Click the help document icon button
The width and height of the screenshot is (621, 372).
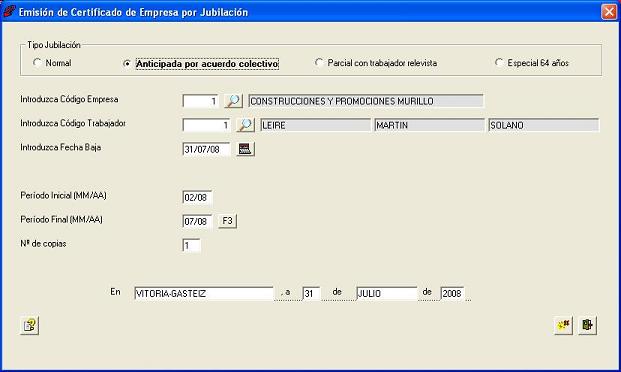pyautogui.click(x=29, y=325)
